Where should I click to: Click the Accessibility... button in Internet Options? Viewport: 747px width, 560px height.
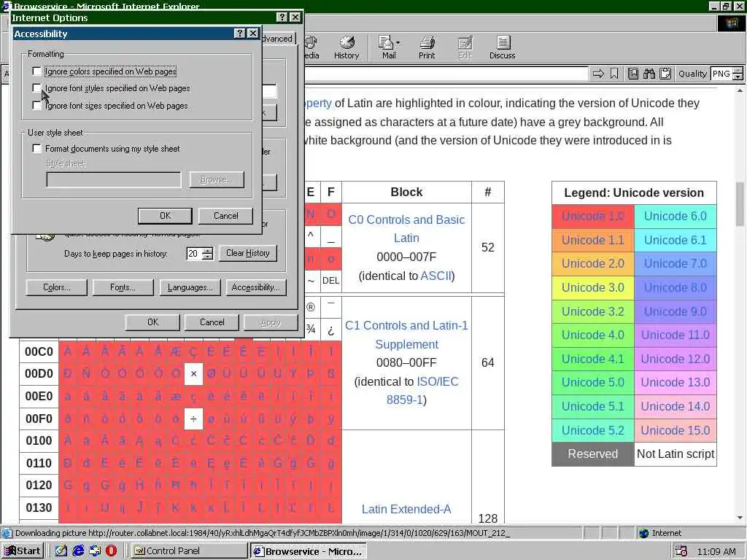(x=256, y=287)
